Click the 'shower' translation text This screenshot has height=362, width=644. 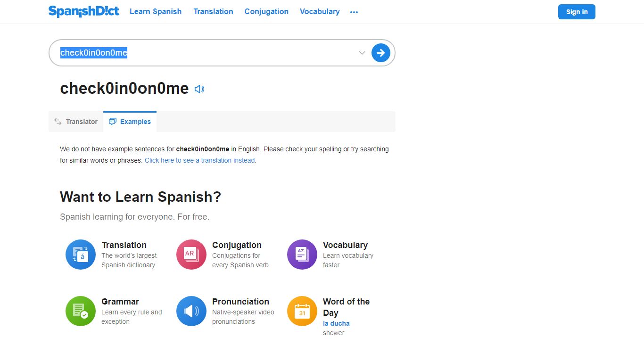click(333, 333)
